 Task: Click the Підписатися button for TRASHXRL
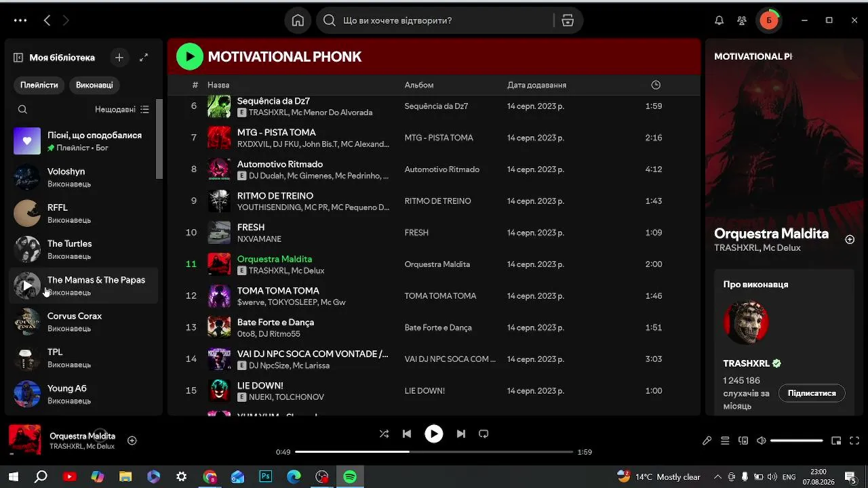click(812, 393)
